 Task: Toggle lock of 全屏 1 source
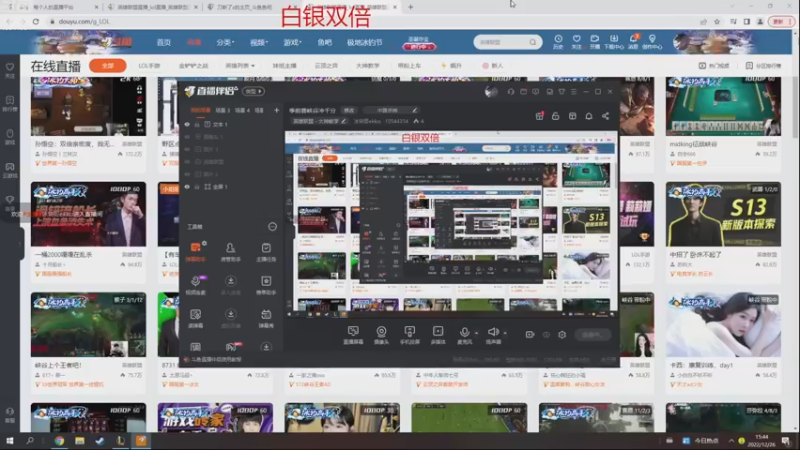(x=197, y=187)
